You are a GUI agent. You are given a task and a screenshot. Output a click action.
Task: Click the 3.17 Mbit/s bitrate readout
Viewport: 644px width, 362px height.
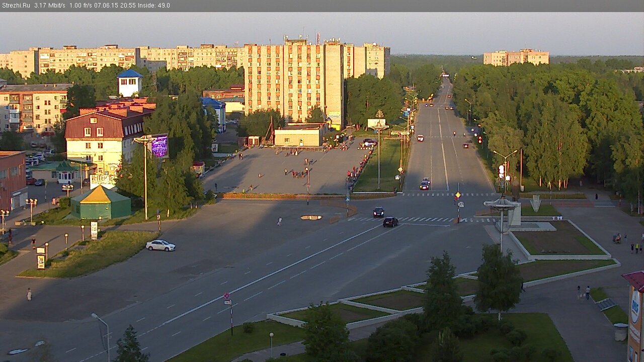coord(50,6)
